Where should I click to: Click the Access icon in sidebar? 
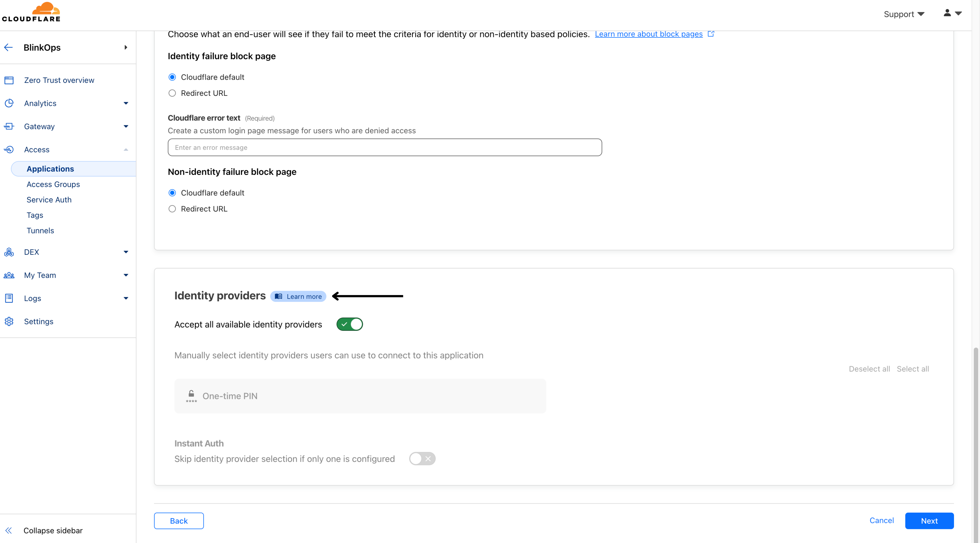click(9, 149)
